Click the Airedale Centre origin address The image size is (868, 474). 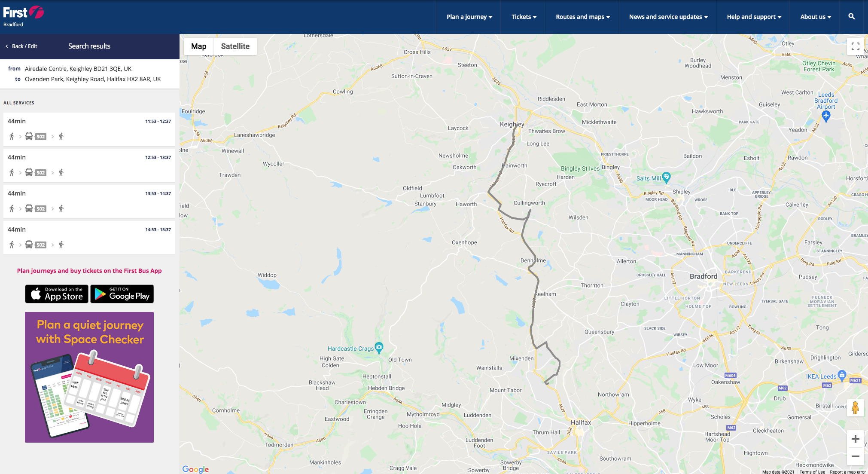coord(78,69)
